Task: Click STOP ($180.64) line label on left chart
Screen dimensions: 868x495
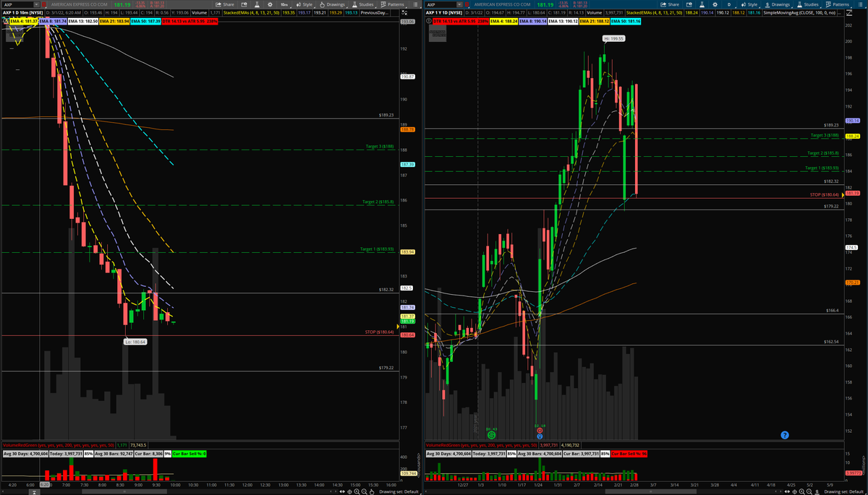Action: coord(378,332)
